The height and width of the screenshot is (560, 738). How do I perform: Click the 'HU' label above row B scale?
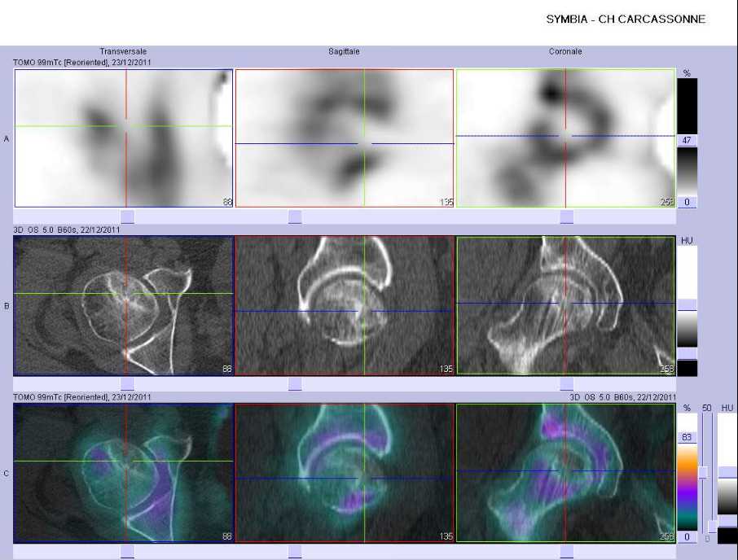click(687, 241)
